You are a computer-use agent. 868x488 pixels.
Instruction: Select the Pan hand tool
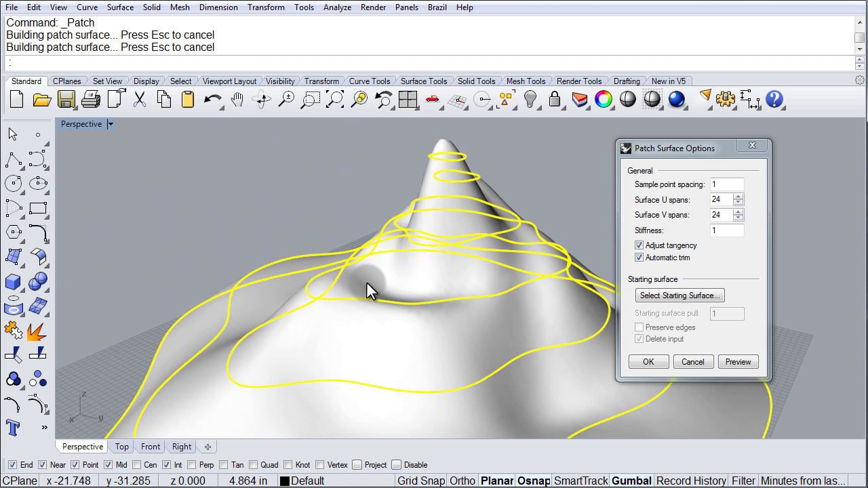click(x=237, y=100)
